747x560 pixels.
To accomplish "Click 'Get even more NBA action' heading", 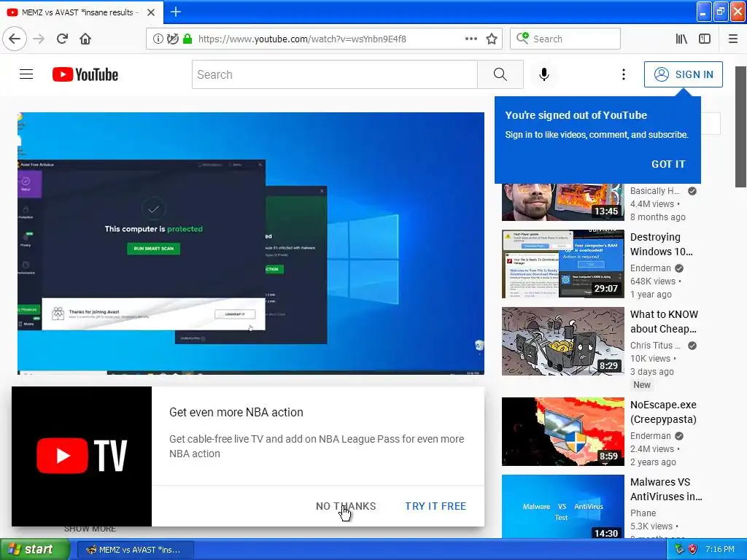I will click(236, 413).
